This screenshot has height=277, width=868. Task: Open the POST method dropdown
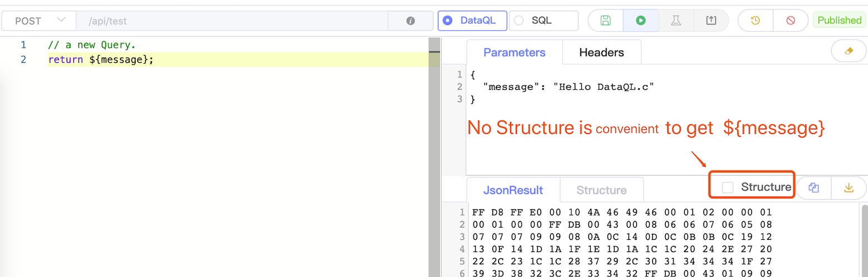click(38, 21)
